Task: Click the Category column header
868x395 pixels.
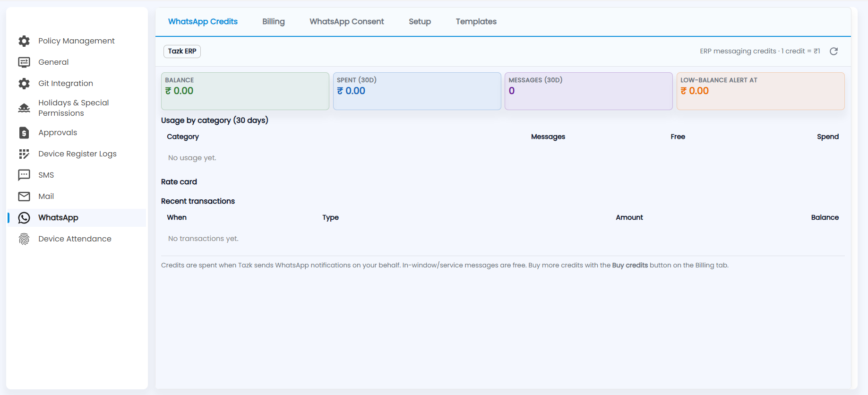Action: pyautogui.click(x=183, y=137)
